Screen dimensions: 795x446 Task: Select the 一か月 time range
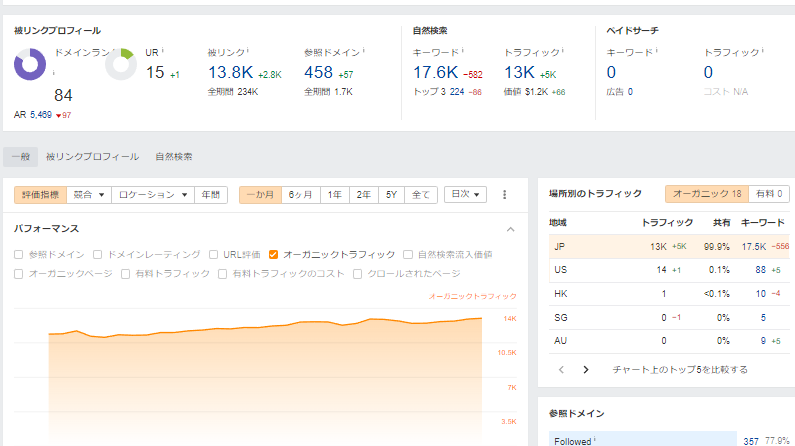point(261,195)
